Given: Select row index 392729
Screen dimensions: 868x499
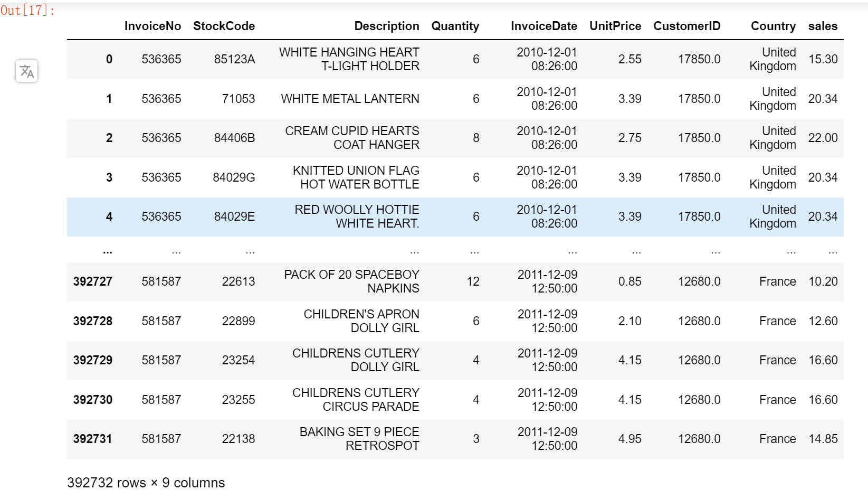Looking at the screenshot, I should tap(93, 360).
